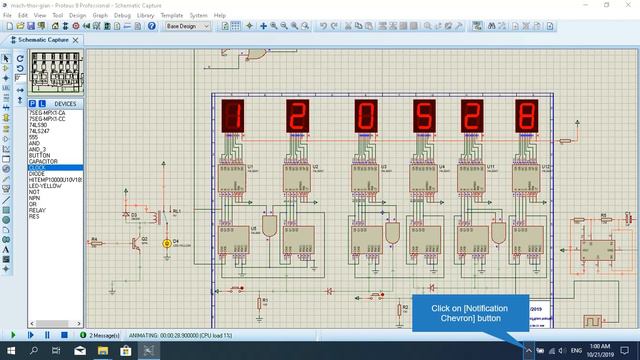Select the Component Mode tool
This screenshot has width=640, height=360.
(6, 69)
